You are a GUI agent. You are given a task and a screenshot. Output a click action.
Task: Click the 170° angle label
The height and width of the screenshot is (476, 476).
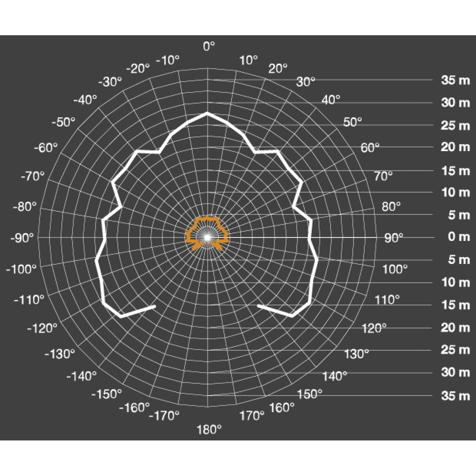point(252,415)
